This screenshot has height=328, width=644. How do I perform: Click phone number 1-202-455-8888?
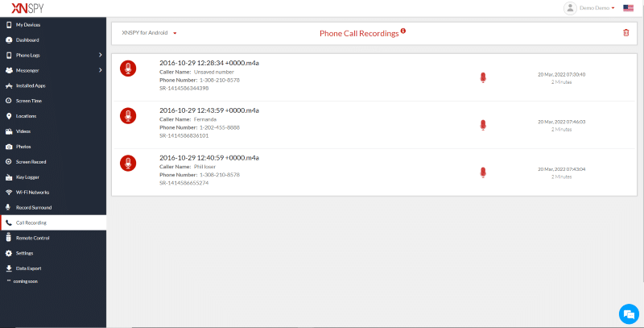click(x=220, y=127)
